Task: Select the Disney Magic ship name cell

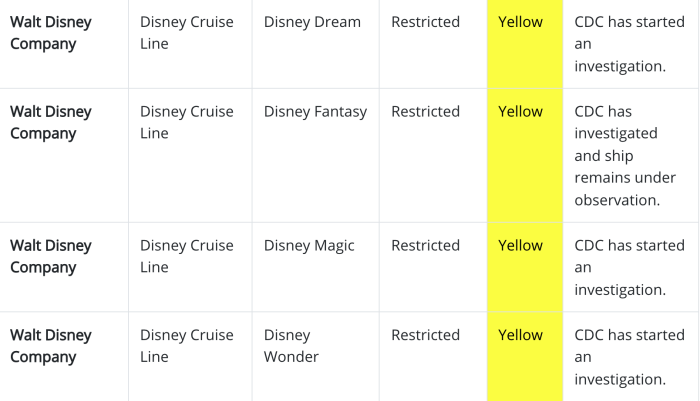Action: (316, 267)
